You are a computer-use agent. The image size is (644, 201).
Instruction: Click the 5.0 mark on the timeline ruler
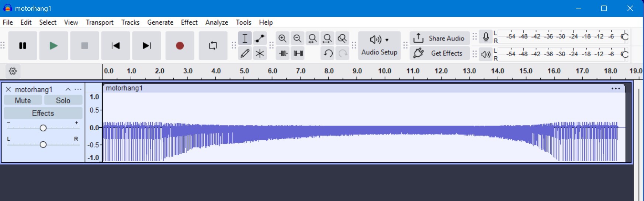[244, 71]
